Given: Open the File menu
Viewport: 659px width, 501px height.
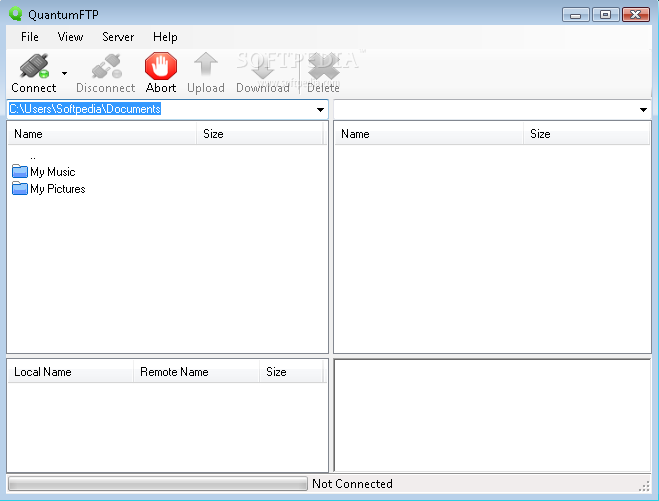Looking at the screenshot, I should pyautogui.click(x=30, y=37).
